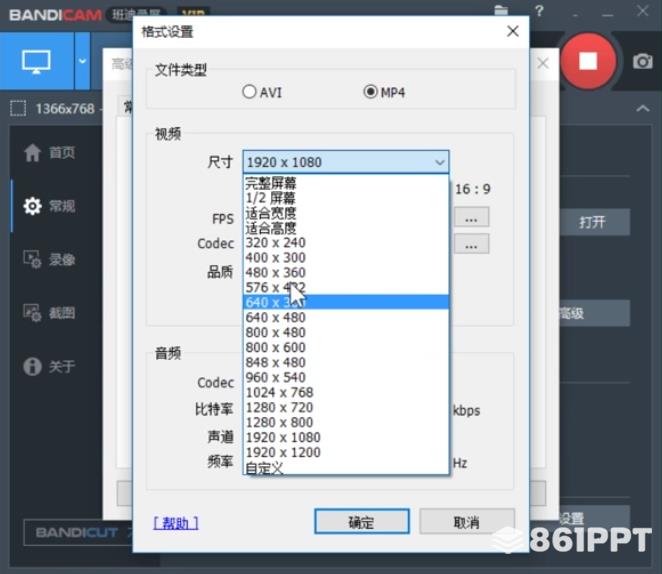Select 400 x 300 in size list
Viewport: 662px width, 574px height.
pos(346,257)
